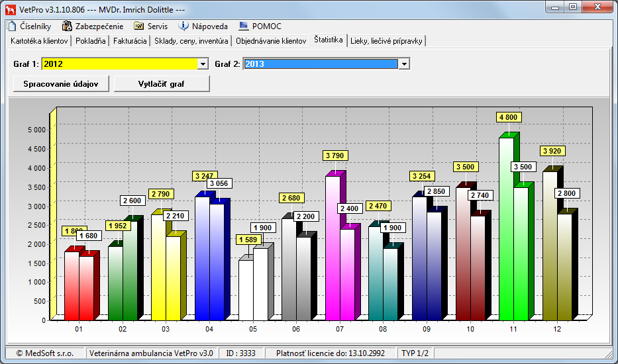Click the 2 500 y-axis label
618x364 pixels.
click(x=36, y=225)
